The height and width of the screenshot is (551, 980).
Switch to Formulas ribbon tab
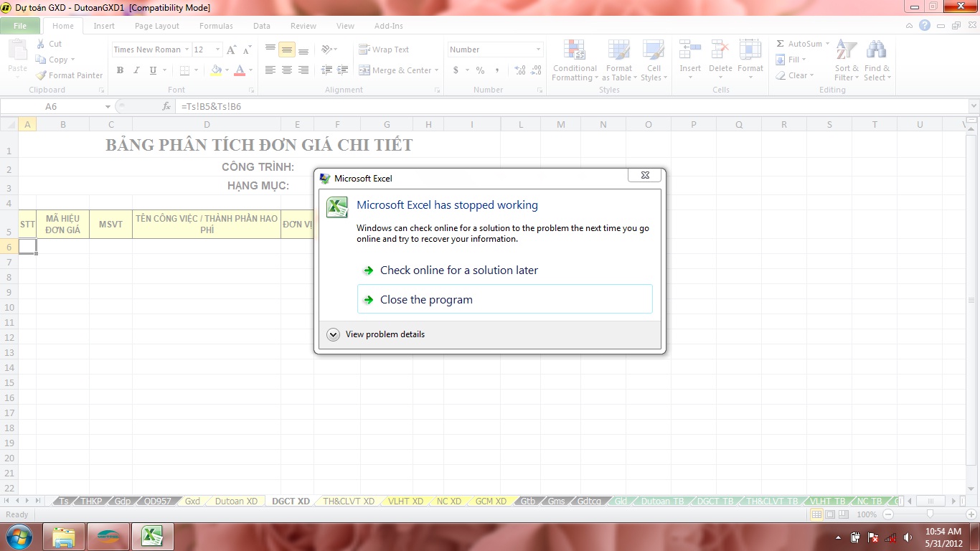point(216,26)
